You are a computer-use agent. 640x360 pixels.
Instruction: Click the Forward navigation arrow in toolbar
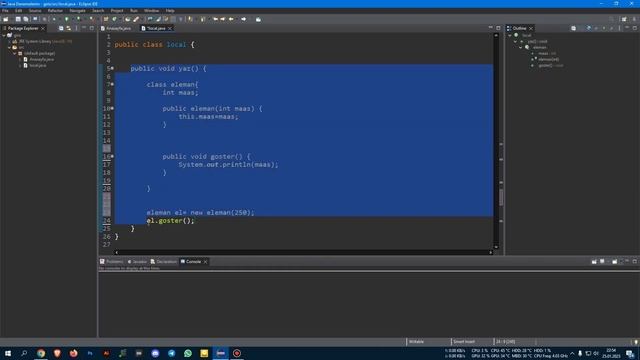pyautogui.click(x=244, y=19)
